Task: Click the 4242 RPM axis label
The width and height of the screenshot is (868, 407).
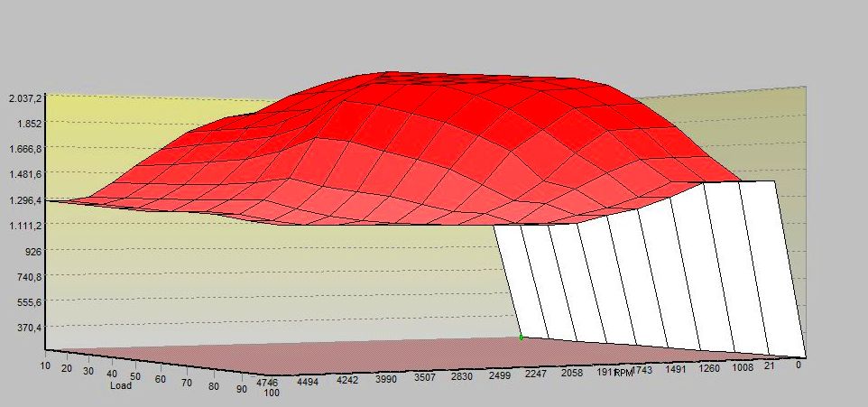Action: pos(347,380)
